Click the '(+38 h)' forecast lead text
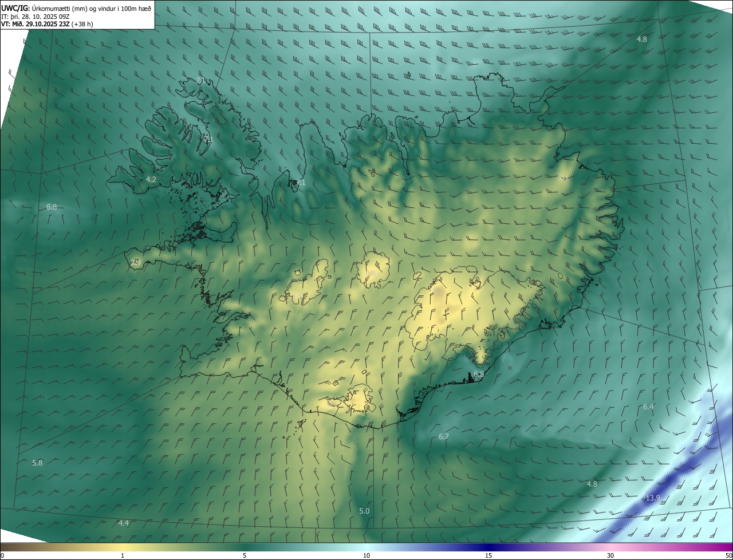The height and width of the screenshot is (560, 733). [x=82, y=24]
